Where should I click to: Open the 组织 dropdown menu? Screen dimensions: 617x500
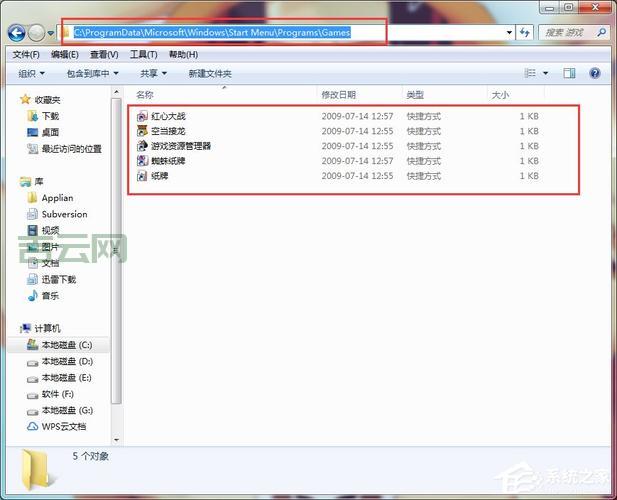coord(32,73)
